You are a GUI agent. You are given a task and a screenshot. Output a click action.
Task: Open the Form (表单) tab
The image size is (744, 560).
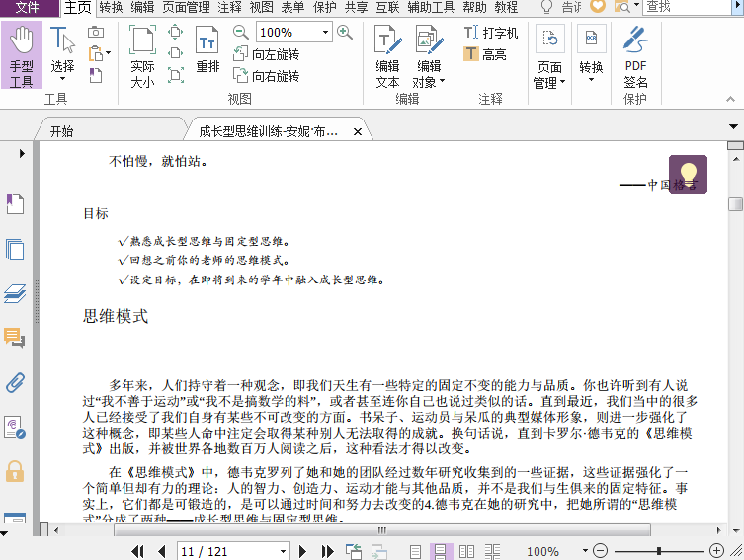point(292,7)
